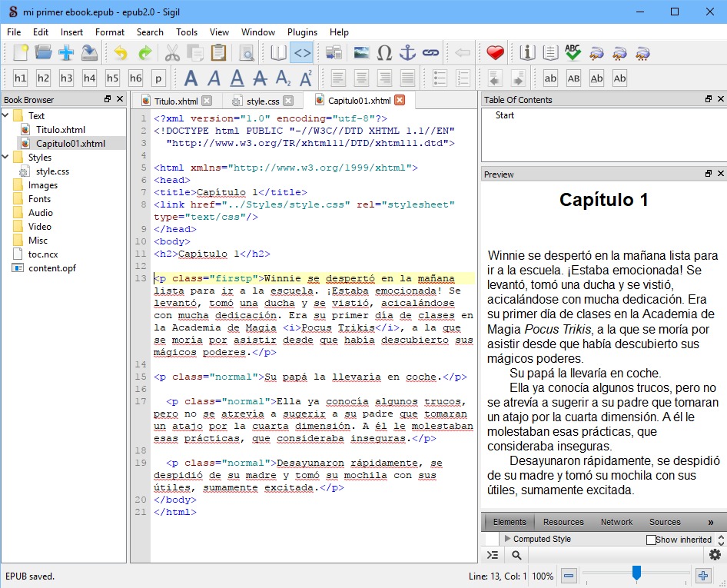This screenshot has width=727, height=588.
Task: Click the zoom slider handle
Action: pyautogui.click(x=636, y=573)
